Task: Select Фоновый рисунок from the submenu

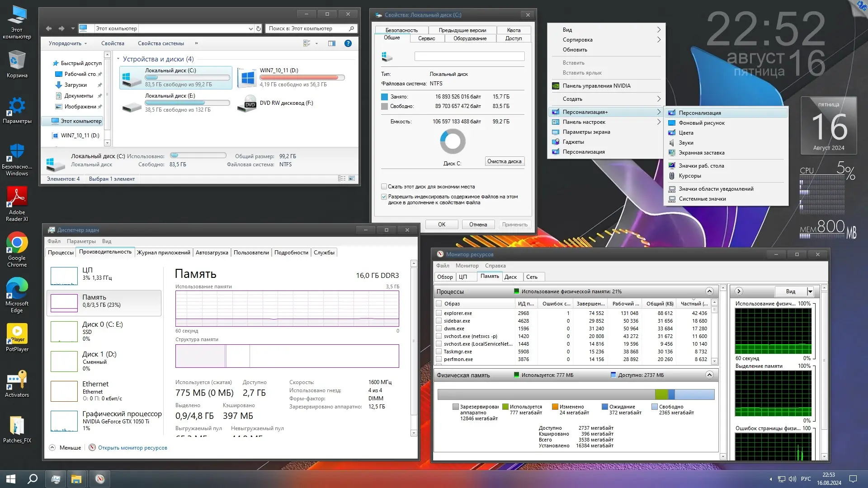Action: click(x=701, y=123)
